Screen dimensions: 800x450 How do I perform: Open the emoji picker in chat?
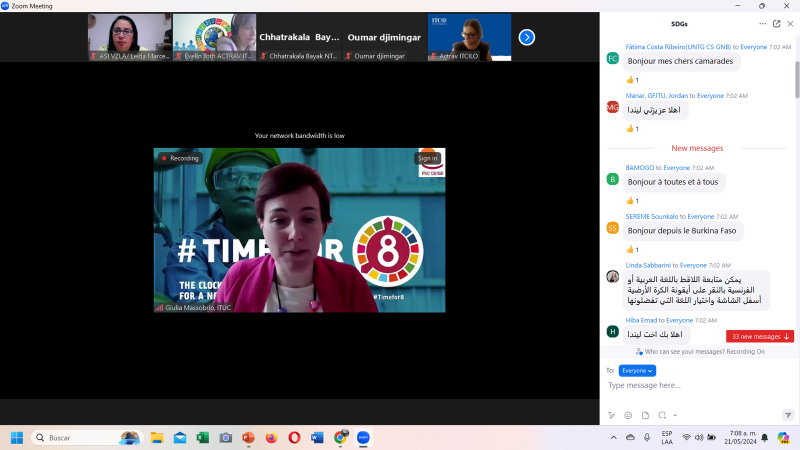(628, 415)
